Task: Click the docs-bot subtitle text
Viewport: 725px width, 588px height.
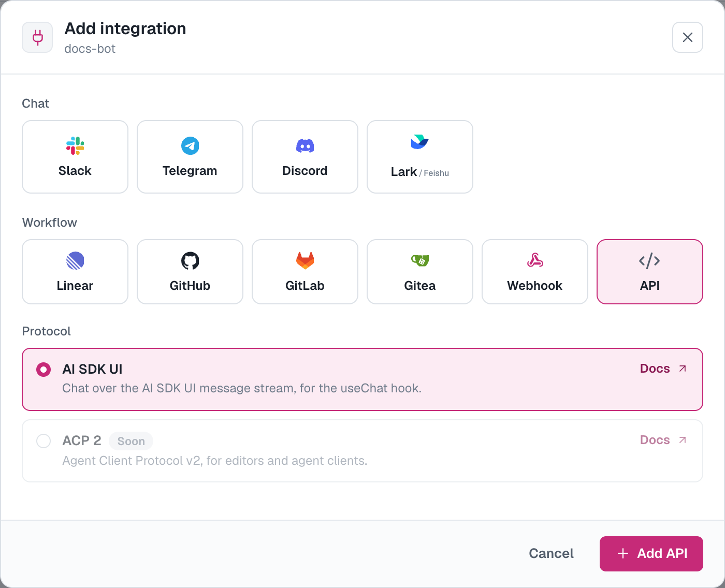Action: tap(90, 49)
